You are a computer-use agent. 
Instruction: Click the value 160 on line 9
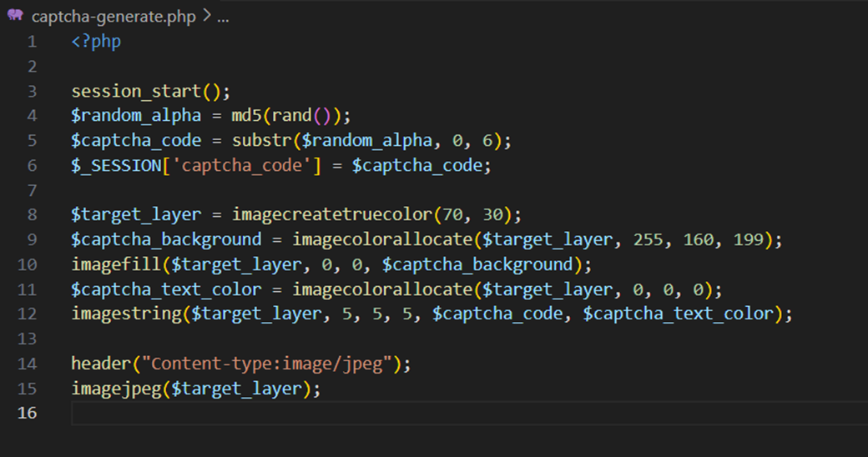(x=699, y=239)
